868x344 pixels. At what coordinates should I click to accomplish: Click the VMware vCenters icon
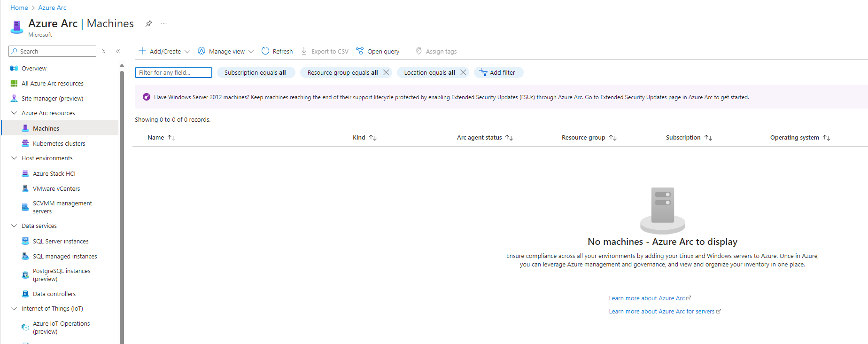click(x=25, y=188)
